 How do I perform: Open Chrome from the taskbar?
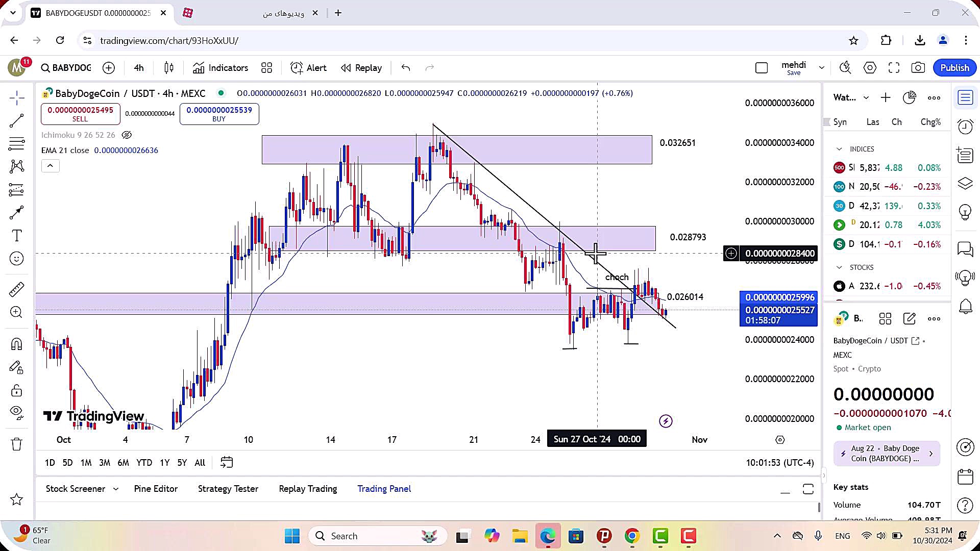(x=632, y=536)
